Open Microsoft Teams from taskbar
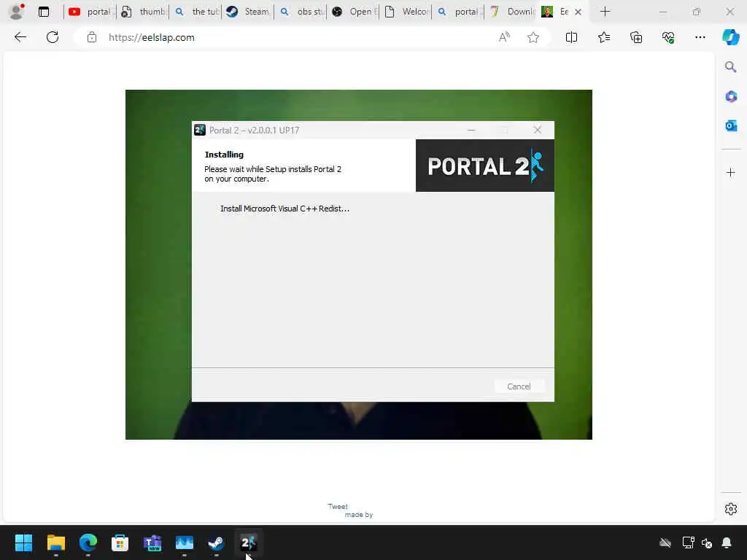This screenshot has height=560, width=747. coord(152,542)
